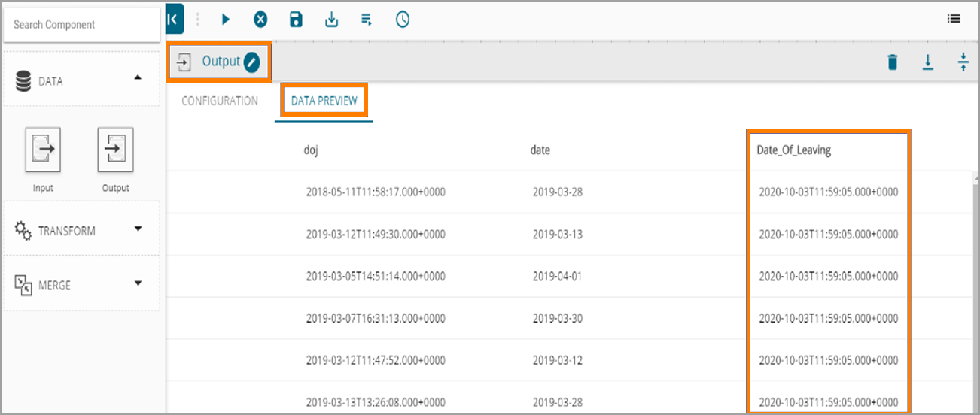Screen dimensions: 980x415
Task: Select the DATA PREVIEW tab
Action: coord(324,101)
